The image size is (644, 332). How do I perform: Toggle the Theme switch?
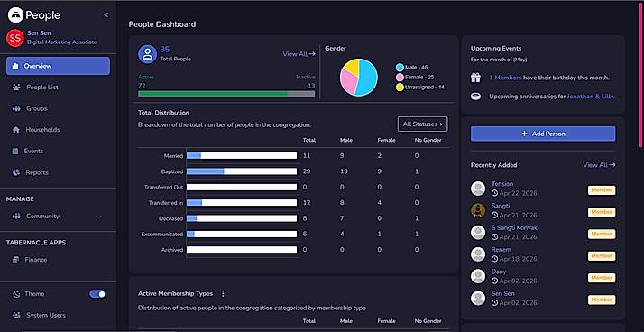(97, 294)
